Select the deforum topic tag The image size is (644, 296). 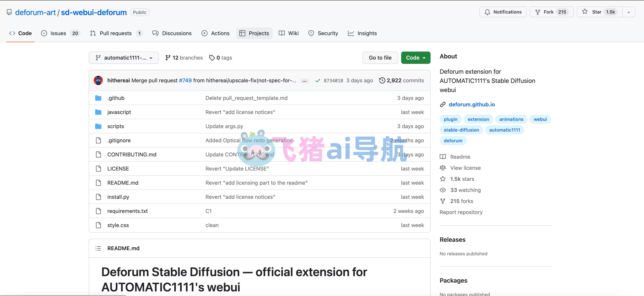coord(453,141)
